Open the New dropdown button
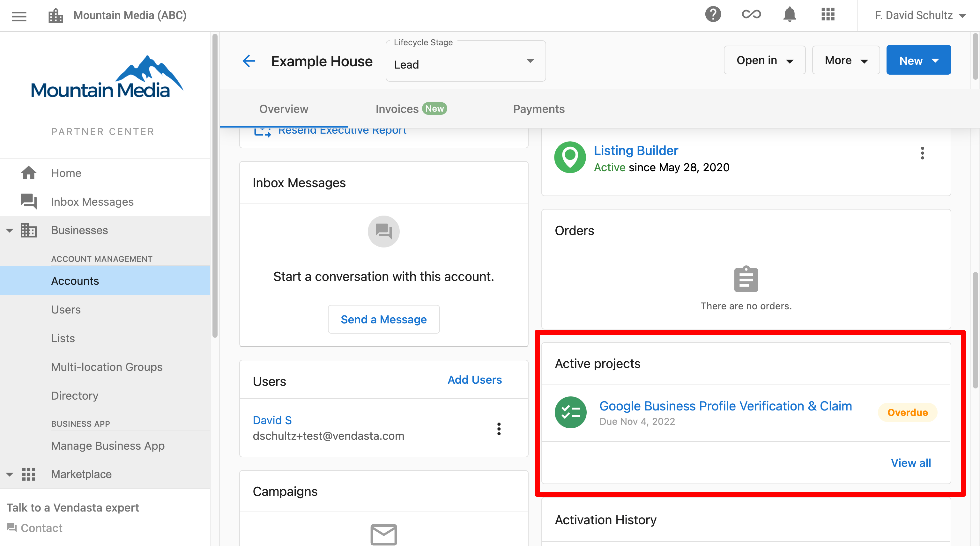This screenshot has height=546, width=980. point(918,60)
